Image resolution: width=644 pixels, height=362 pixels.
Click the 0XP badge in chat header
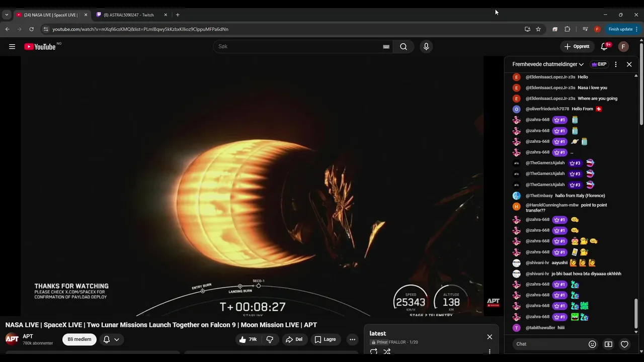599,64
